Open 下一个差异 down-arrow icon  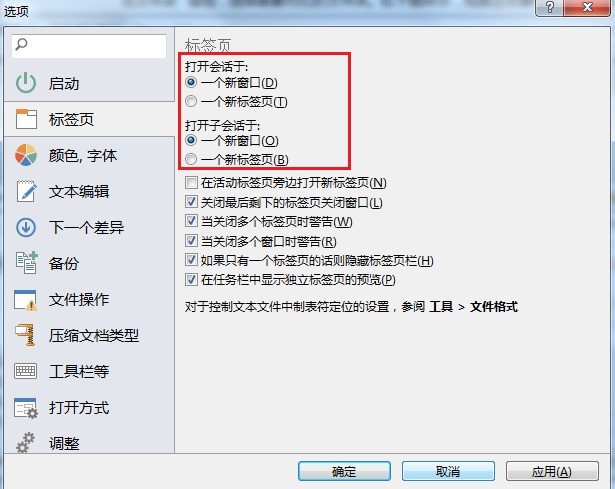pyautogui.click(x=26, y=227)
